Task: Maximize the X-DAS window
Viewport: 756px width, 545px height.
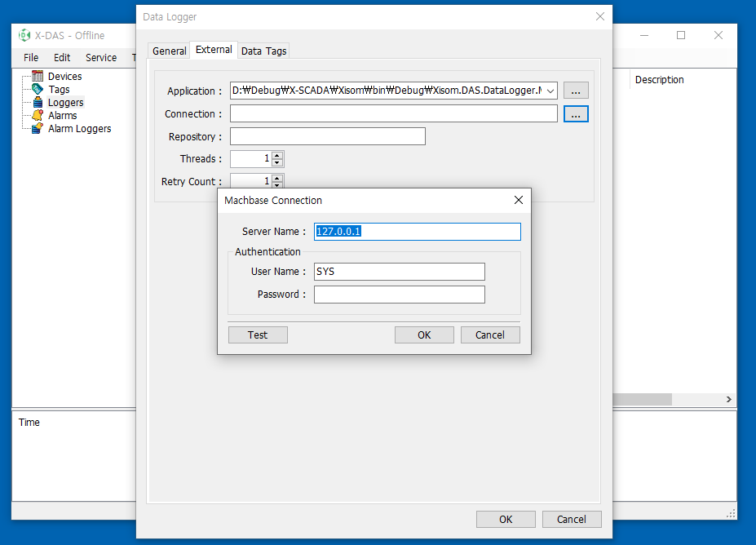Action: (681, 35)
